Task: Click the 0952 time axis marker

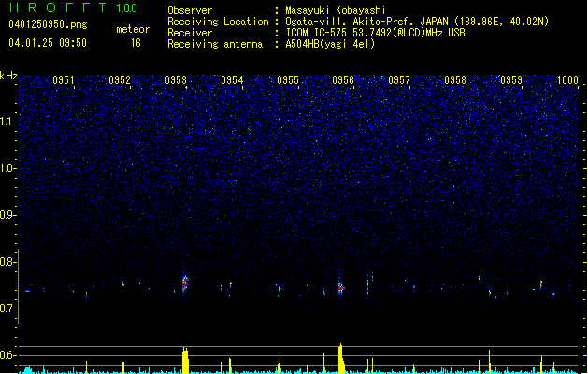Action: (x=120, y=80)
